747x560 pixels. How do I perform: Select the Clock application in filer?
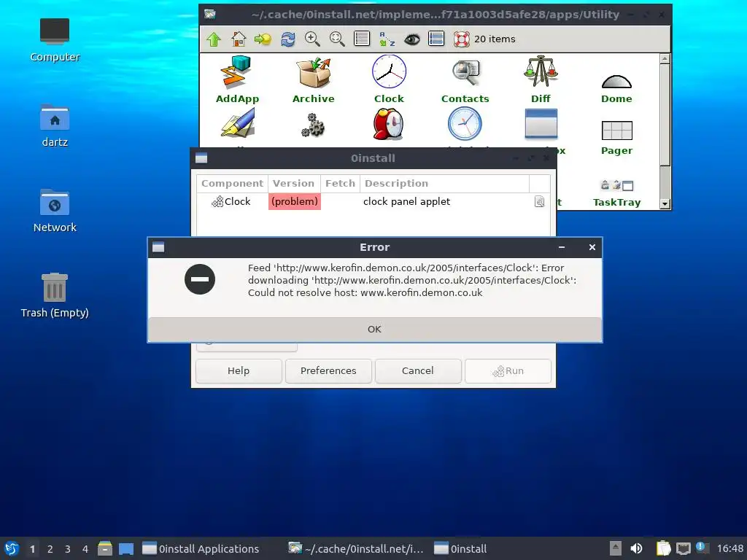(390, 79)
